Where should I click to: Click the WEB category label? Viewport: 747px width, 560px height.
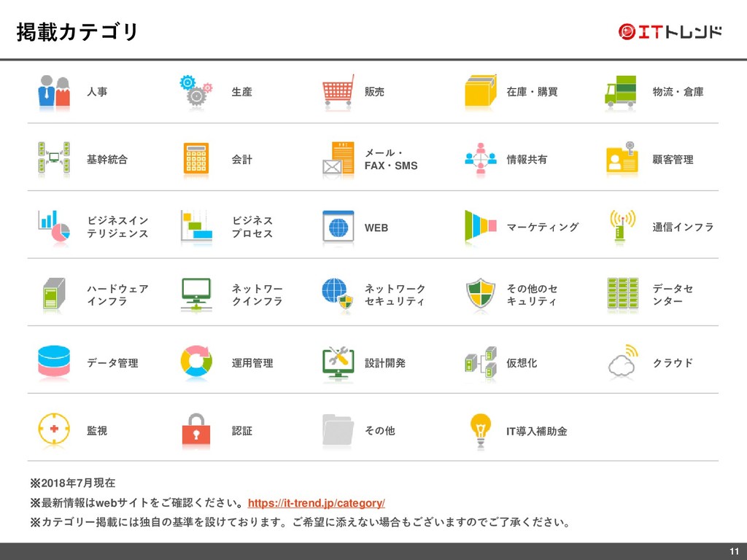(x=376, y=227)
